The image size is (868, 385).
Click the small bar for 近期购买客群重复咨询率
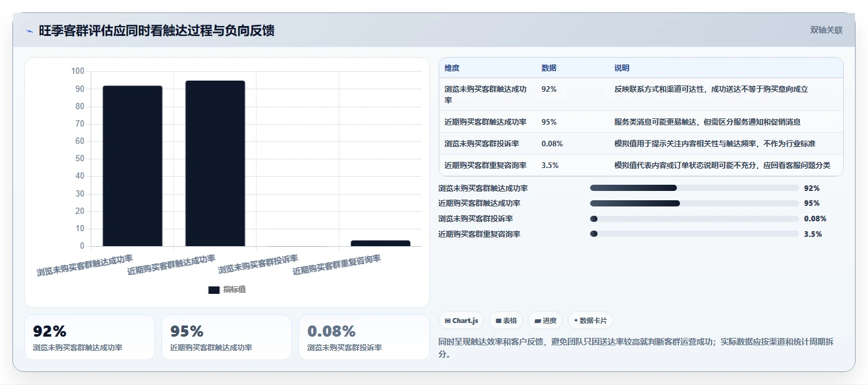[x=380, y=244]
